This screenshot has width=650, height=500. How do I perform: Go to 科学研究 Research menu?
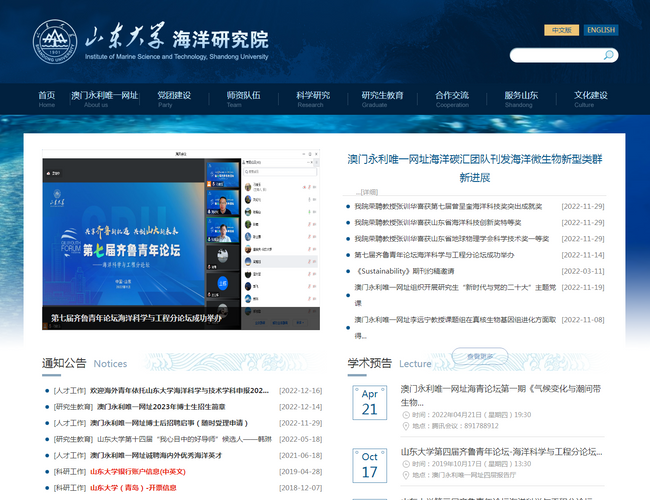[x=312, y=98]
